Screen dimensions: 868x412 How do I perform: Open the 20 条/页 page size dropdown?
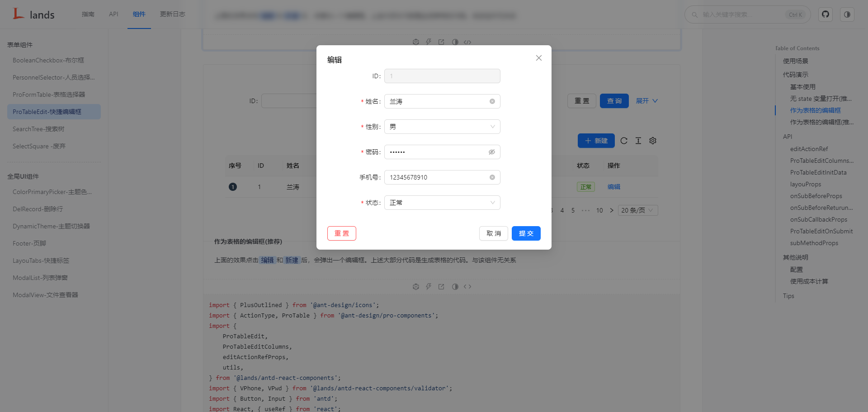[637, 210]
